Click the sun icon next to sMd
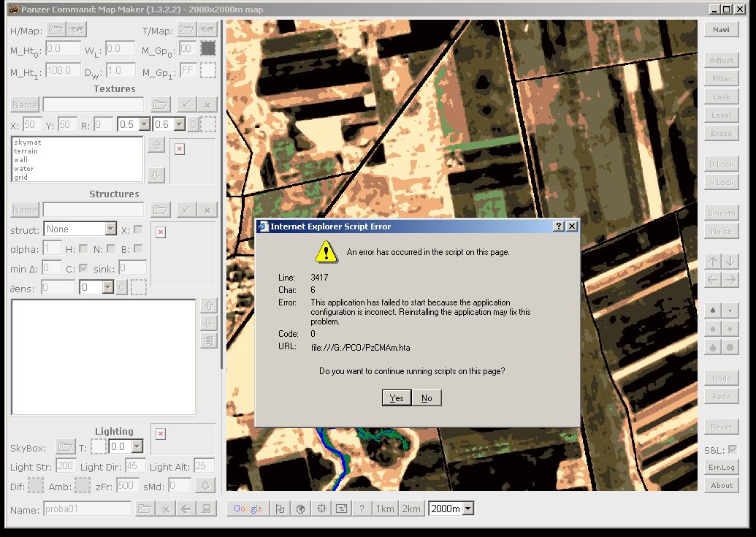This screenshot has width=756, height=537. click(x=205, y=485)
